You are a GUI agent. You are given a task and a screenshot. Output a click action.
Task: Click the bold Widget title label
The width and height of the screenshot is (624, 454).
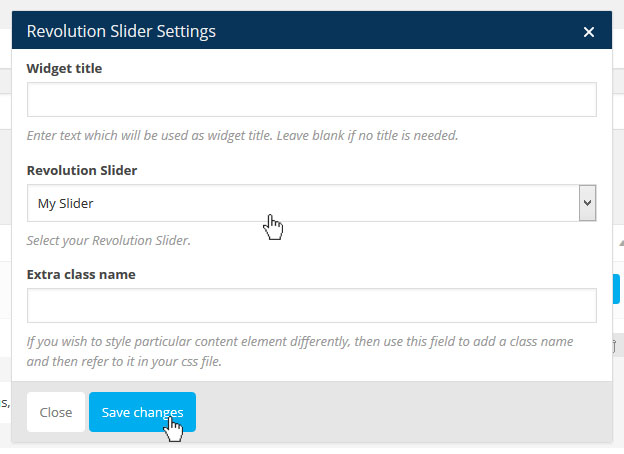pyautogui.click(x=64, y=68)
